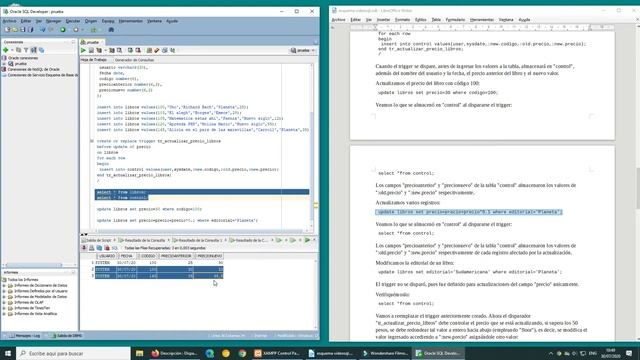The height and width of the screenshot is (360, 640).
Task: Click the PRECIOANTERIOR column header
Action: click(176, 256)
